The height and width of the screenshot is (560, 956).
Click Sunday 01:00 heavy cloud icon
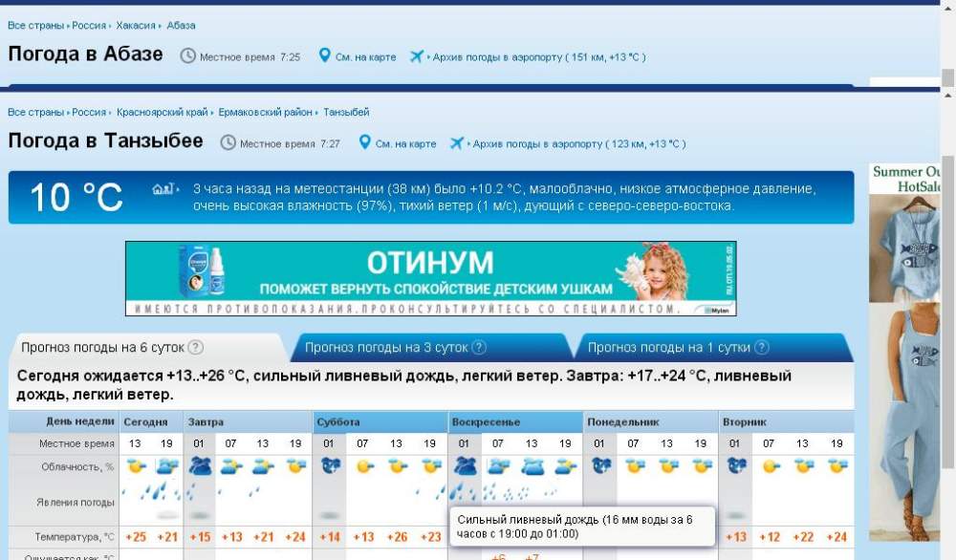tap(466, 466)
